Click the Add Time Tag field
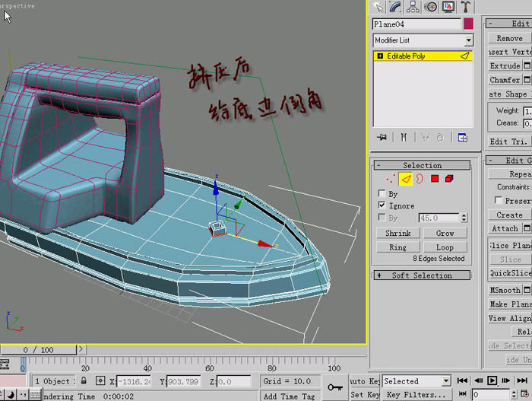The image size is (532, 401). pyautogui.click(x=289, y=396)
